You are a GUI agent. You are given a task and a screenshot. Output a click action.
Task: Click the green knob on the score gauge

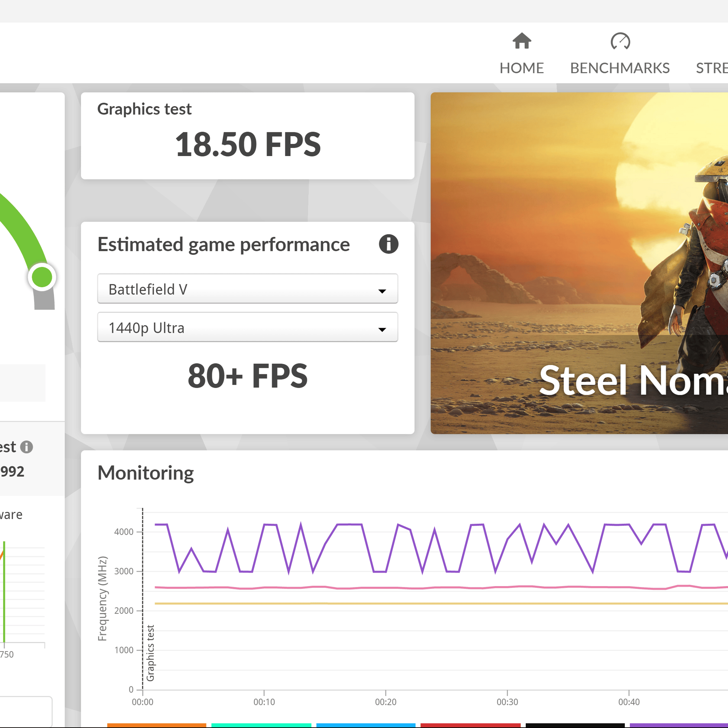tap(42, 277)
